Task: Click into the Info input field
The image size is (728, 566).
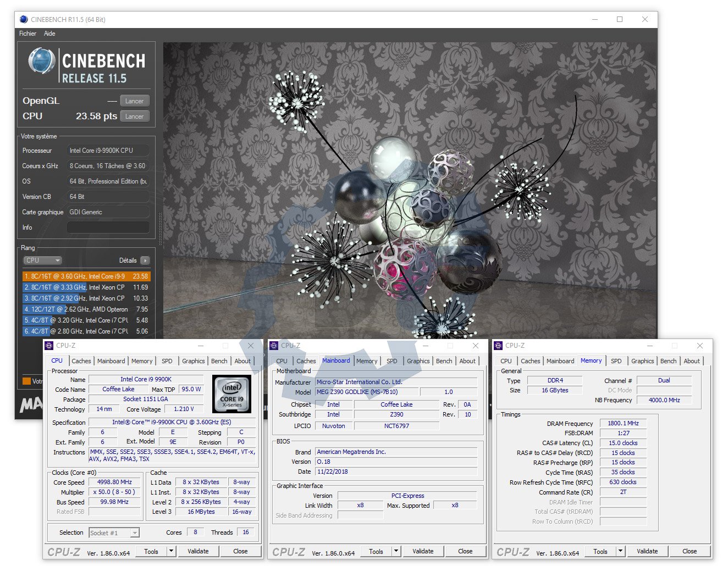Action: click(108, 227)
